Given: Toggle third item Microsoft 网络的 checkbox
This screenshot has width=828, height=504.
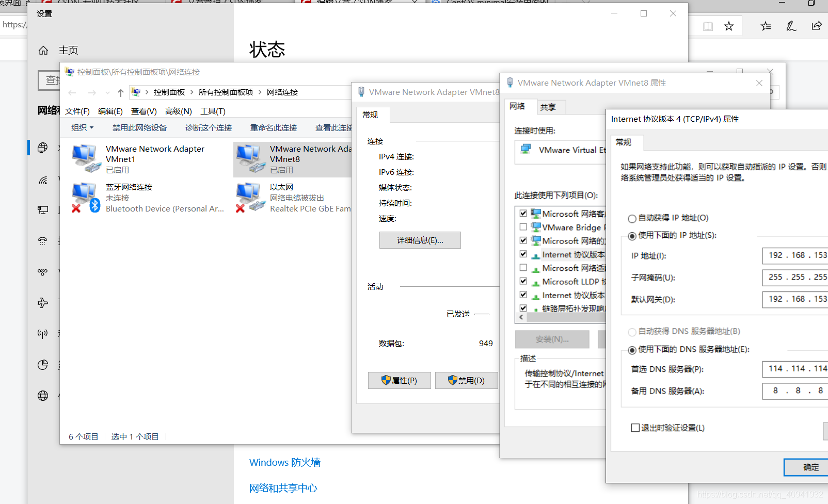Looking at the screenshot, I should tap(523, 240).
